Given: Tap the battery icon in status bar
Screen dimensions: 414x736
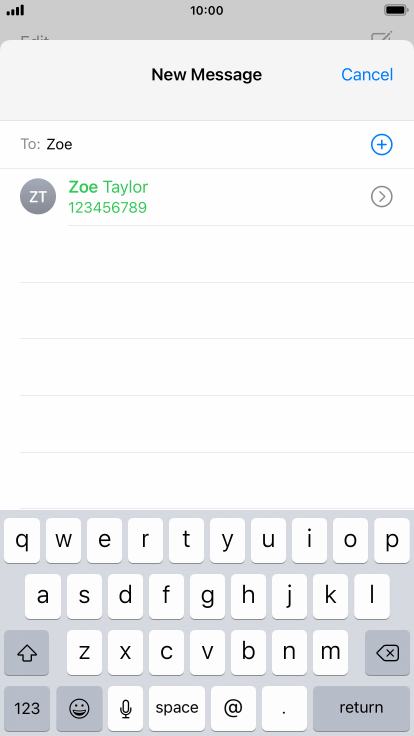Looking at the screenshot, I should point(395,10).
